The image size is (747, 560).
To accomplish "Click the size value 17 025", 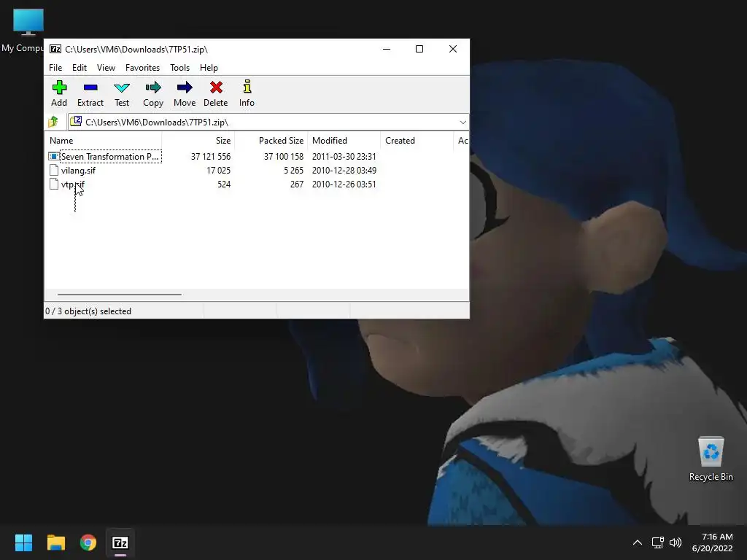I will click(x=218, y=170).
